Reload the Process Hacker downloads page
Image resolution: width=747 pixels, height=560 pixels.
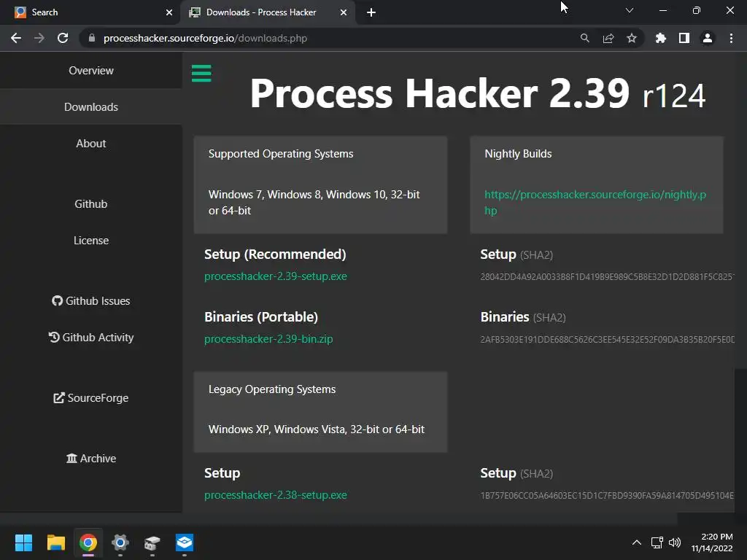coord(63,38)
